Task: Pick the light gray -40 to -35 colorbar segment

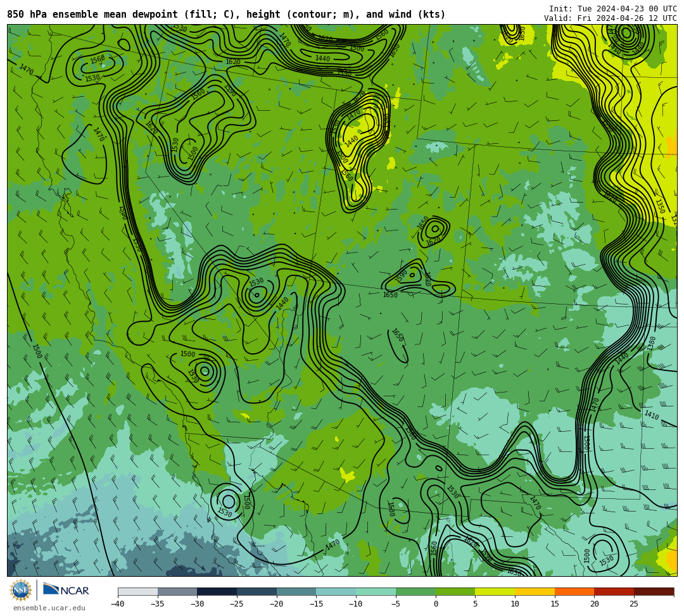Action: [x=138, y=591]
